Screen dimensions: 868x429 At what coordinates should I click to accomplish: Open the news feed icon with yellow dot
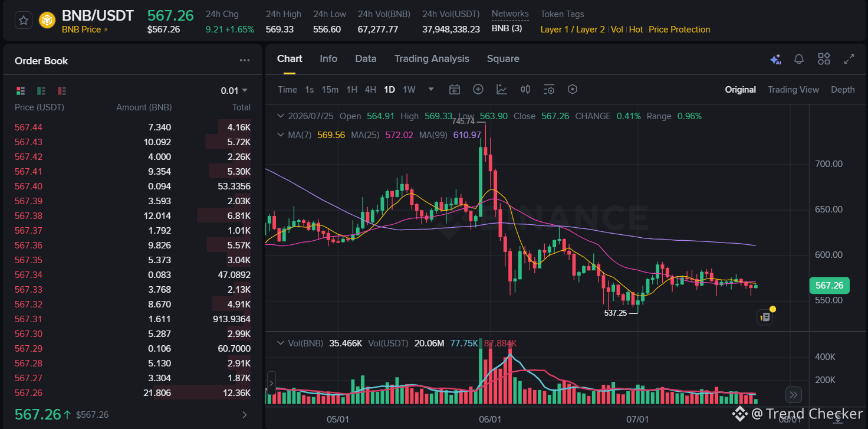click(765, 317)
